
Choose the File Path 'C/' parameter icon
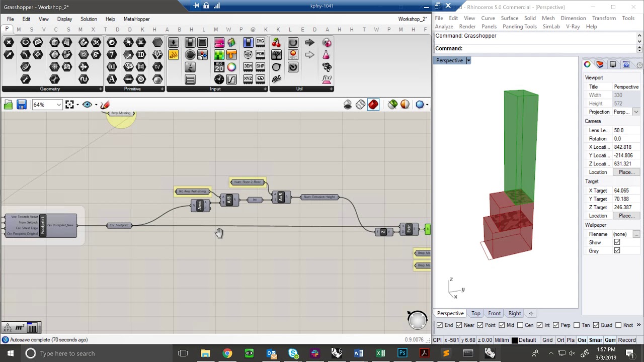tap(157, 67)
